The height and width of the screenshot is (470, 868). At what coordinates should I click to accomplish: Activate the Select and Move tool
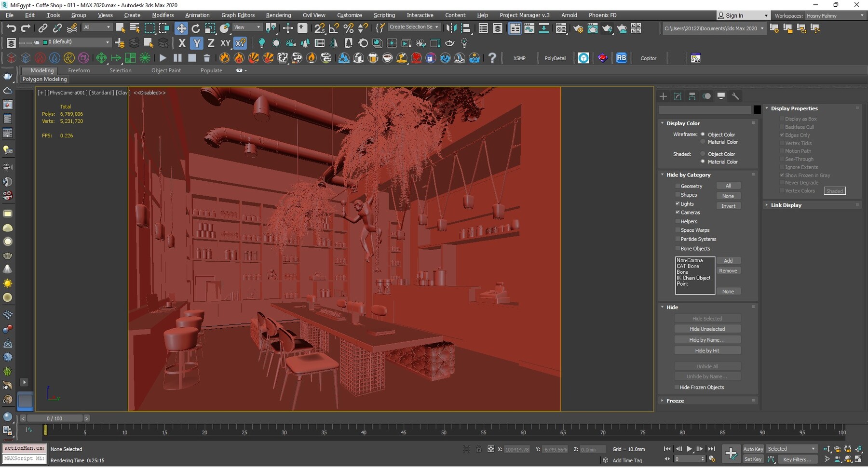pyautogui.click(x=181, y=28)
